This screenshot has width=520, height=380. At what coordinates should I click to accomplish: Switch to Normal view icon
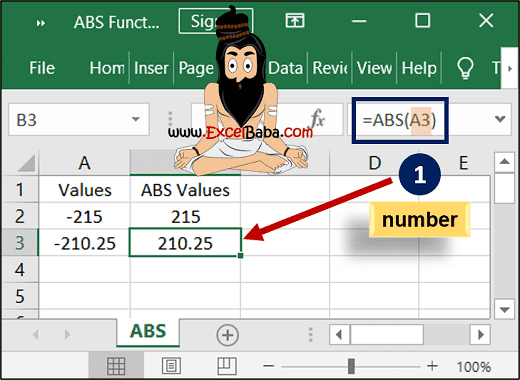116,366
